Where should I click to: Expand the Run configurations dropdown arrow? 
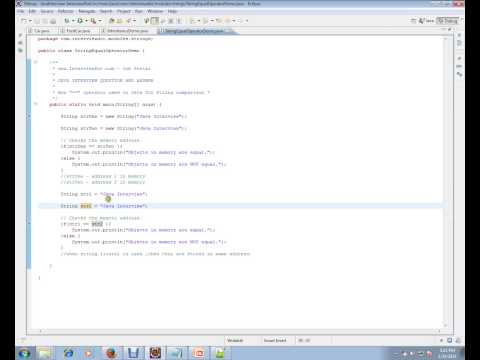[x=86, y=21]
